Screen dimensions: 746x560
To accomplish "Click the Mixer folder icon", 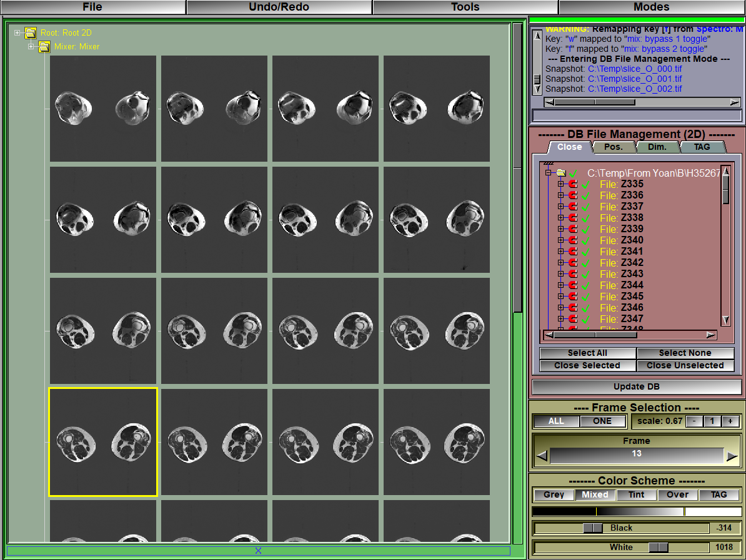I will [44, 47].
